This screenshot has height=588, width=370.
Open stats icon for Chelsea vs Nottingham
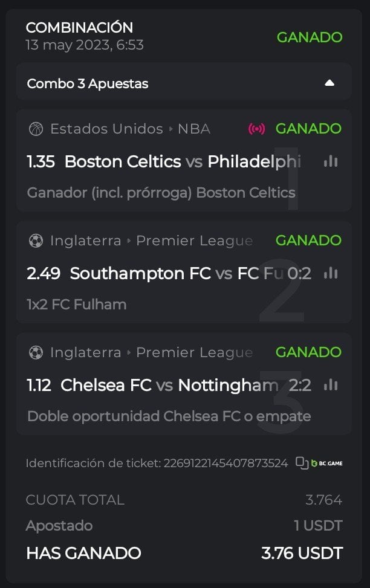click(331, 385)
